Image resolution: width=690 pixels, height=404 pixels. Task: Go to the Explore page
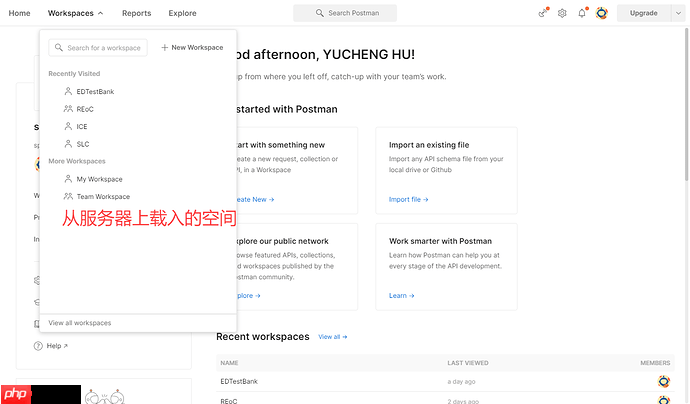pyautogui.click(x=182, y=13)
